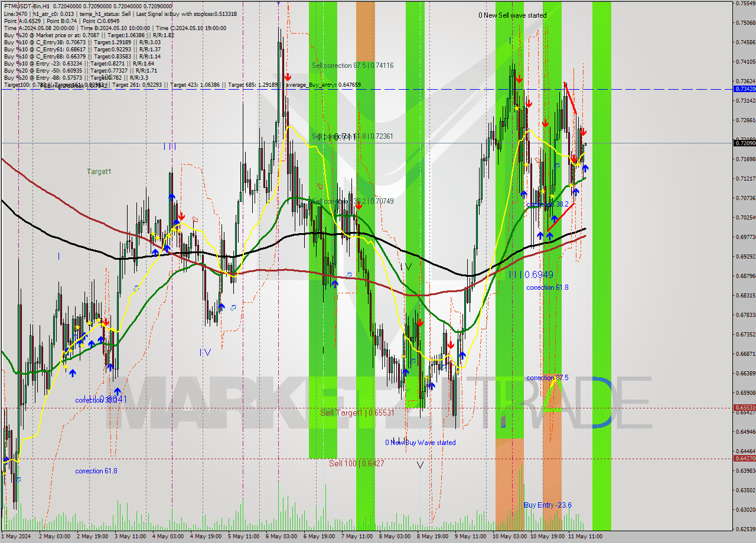756x543 pixels.
Task: Click the red down arrow beside 'Sell correction 87.5 | 0.74116'
Action: coord(288,77)
